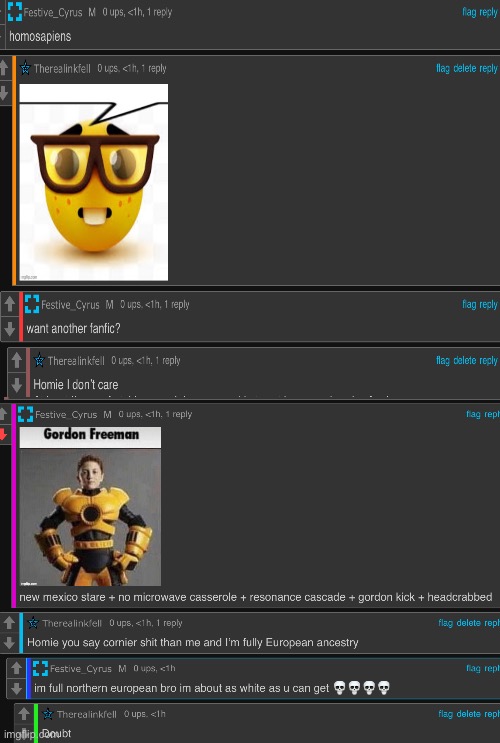
Task: Click the Festive_Cyrus avatar icon on the Gordon Freeman comment
Action: click(25, 414)
